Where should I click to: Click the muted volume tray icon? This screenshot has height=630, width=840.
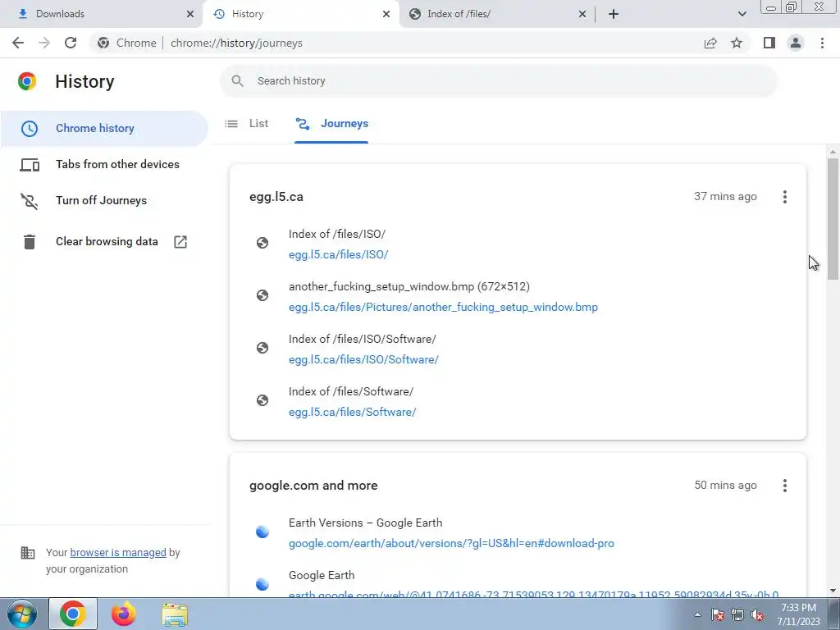pyautogui.click(x=757, y=615)
